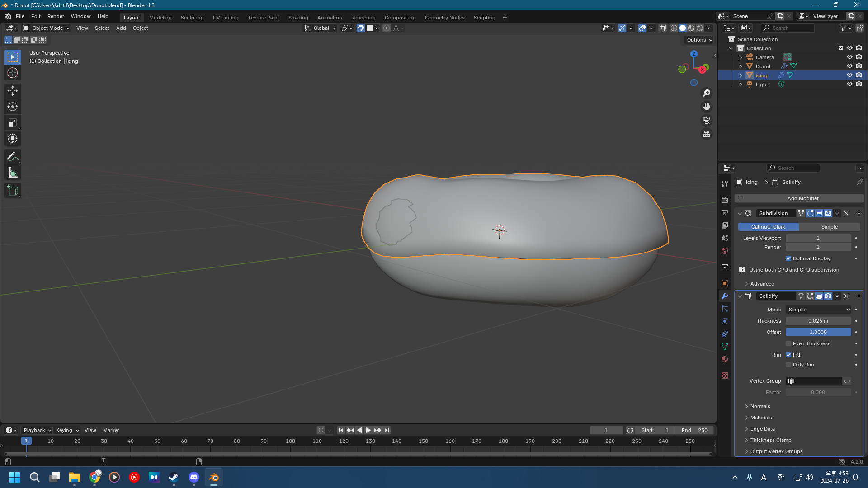868x488 pixels.
Task: Open the Solidify Mode dropdown
Action: [x=818, y=310]
